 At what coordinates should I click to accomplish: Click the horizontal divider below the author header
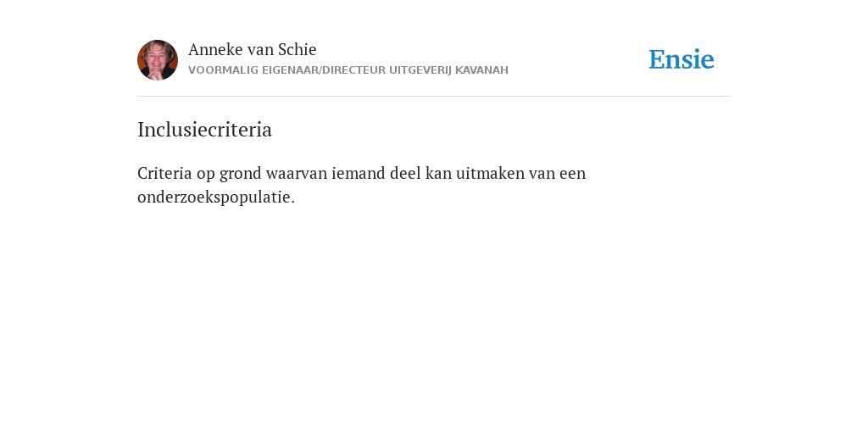pyautogui.click(x=434, y=97)
